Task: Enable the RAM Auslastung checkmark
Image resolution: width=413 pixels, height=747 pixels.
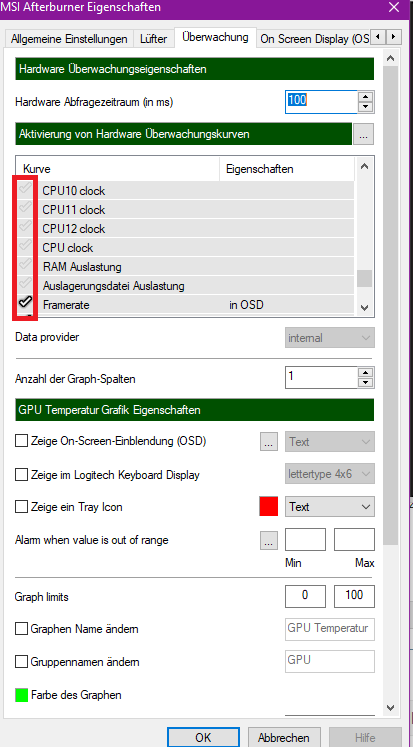Action: pos(25,265)
